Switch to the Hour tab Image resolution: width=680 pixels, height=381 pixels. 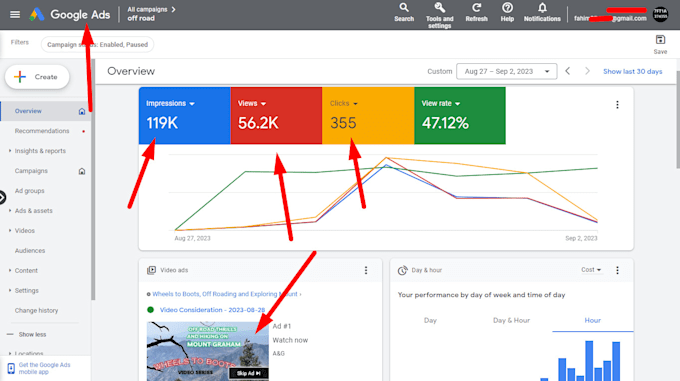(592, 320)
